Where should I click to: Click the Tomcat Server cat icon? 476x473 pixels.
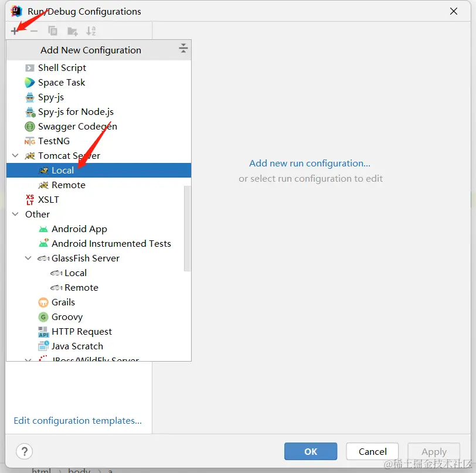tap(30, 156)
